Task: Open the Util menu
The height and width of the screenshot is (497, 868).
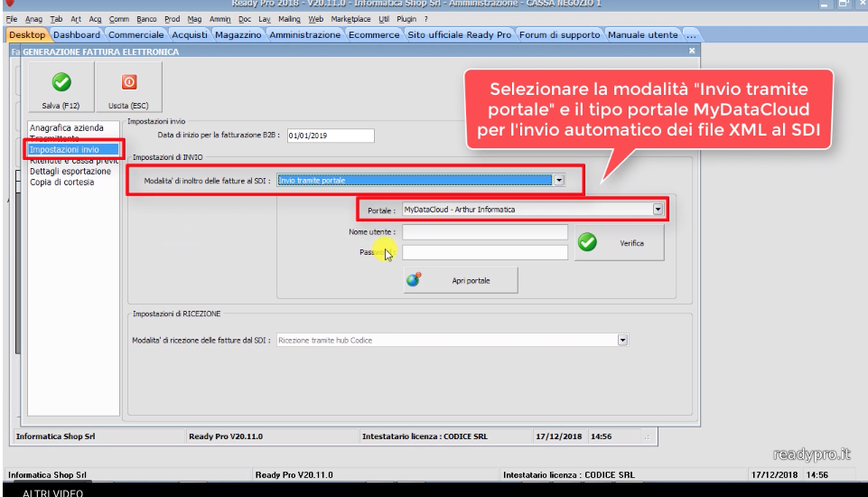Action: [384, 19]
